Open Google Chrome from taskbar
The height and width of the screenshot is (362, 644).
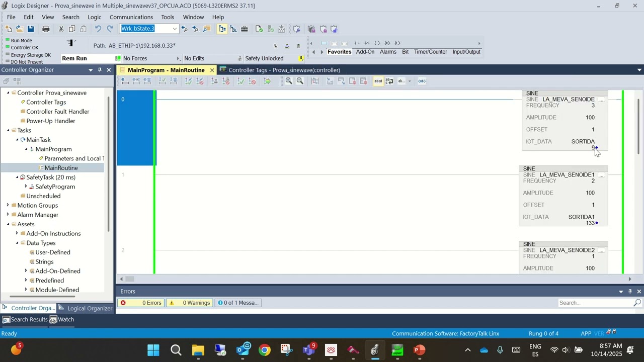coord(264,350)
